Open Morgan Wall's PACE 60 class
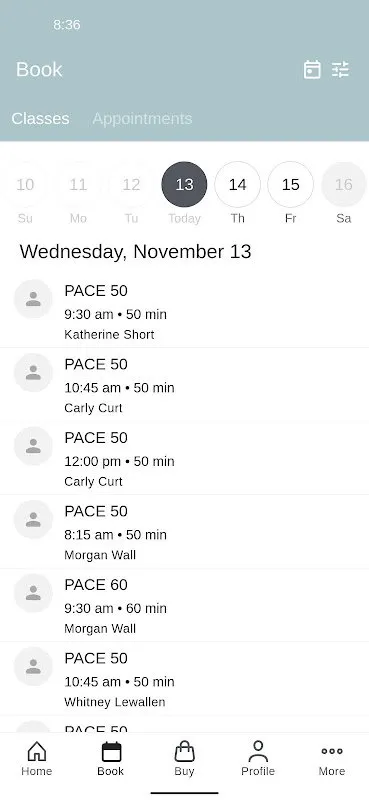This screenshot has width=369, height=800. pos(184,605)
